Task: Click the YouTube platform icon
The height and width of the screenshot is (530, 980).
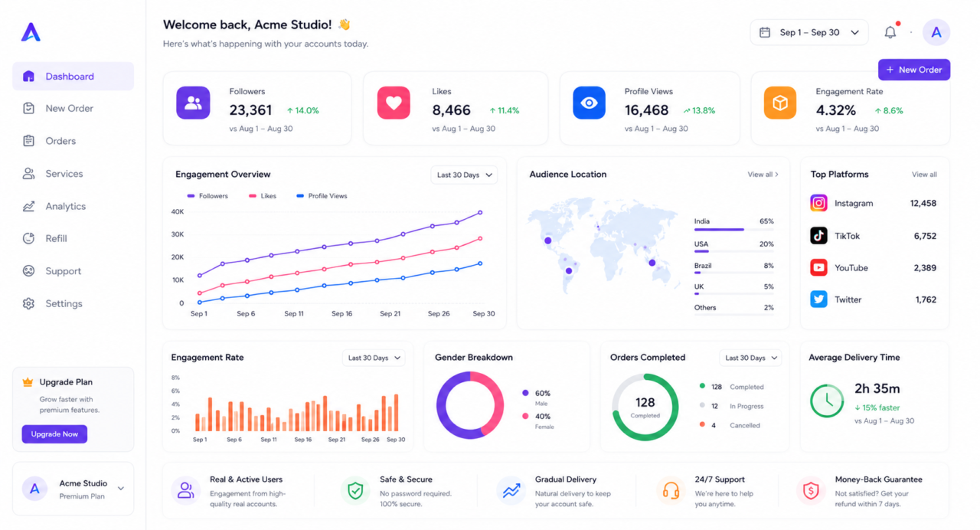Action: tap(819, 268)
